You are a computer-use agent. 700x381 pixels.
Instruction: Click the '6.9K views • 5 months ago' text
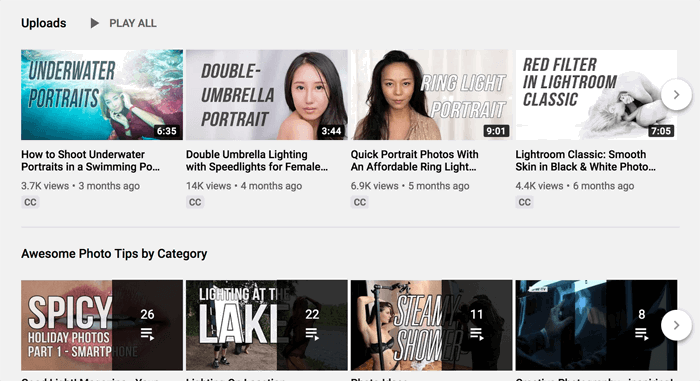(410, 186)
